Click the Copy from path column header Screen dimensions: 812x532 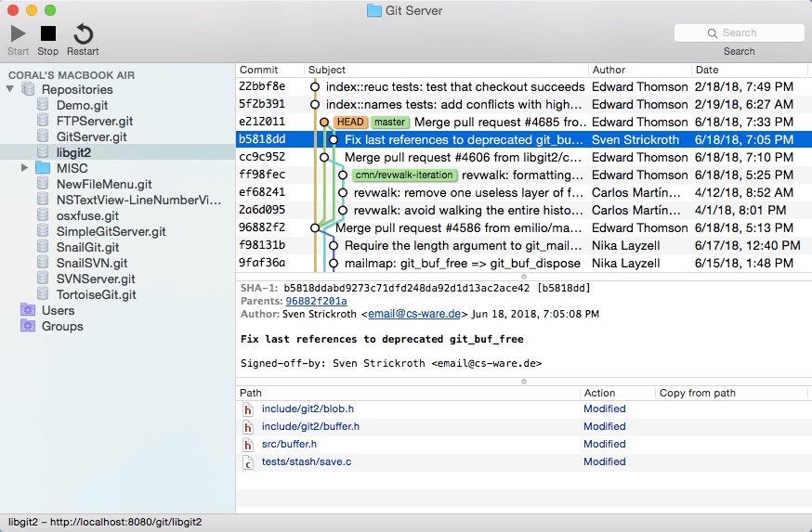pyautogui.click(x=731, y=393)
